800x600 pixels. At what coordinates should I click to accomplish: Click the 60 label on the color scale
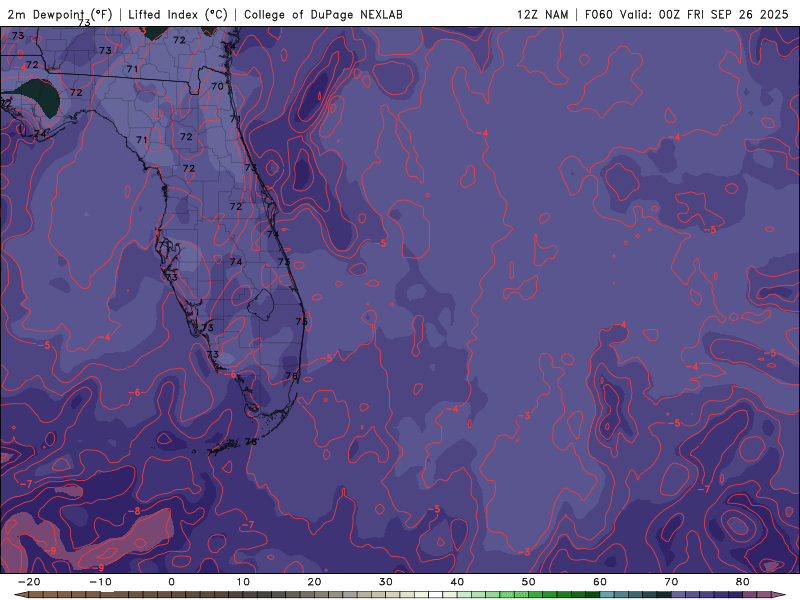tap(600, 582)
